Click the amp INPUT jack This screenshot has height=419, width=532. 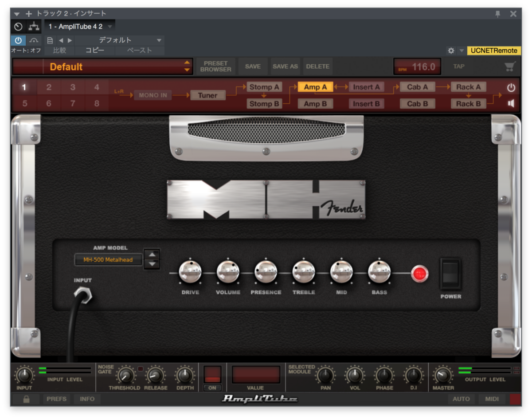coord(83,295)
